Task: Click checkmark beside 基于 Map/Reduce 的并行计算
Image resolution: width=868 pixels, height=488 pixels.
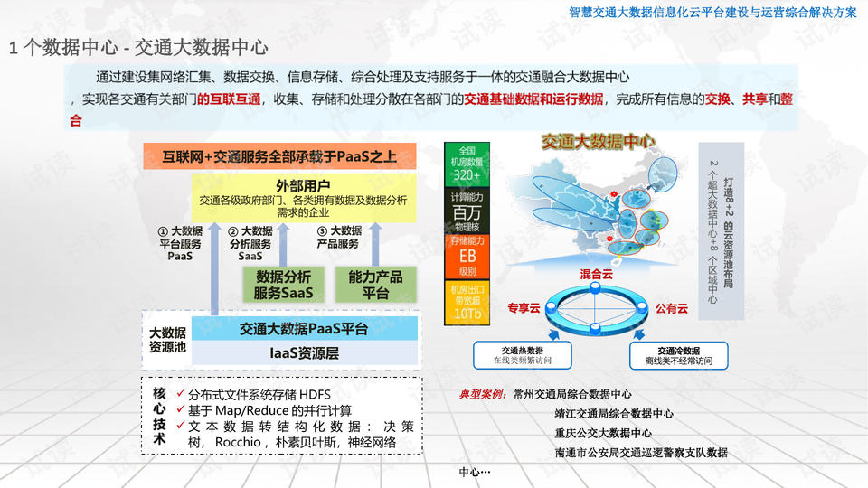Action: click(181, 410)
